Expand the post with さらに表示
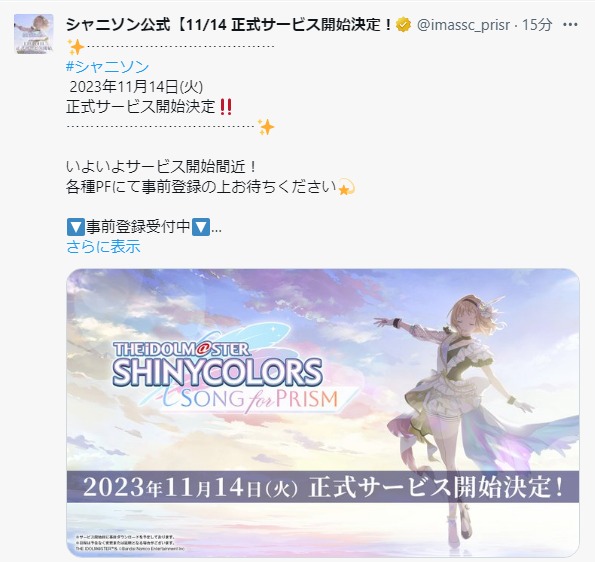This screenshot has height=562, width=595. [x=103, y=246]
